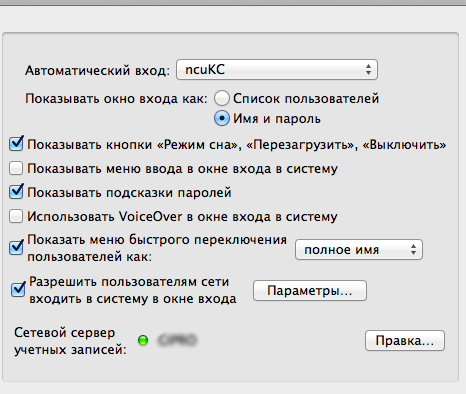Click the Использовать VoiceOver label text
The width and height of the screenshot is (466, 394).
[x=182, y=217]
